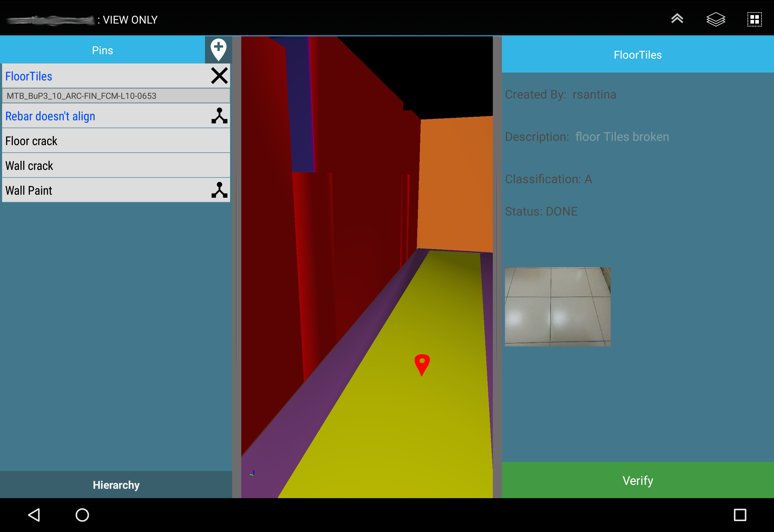Open hierarchy icon on Wall Paint row
The height and width of the screenshot is (532, 774).
pyautogui.click(x=219, y=190)
